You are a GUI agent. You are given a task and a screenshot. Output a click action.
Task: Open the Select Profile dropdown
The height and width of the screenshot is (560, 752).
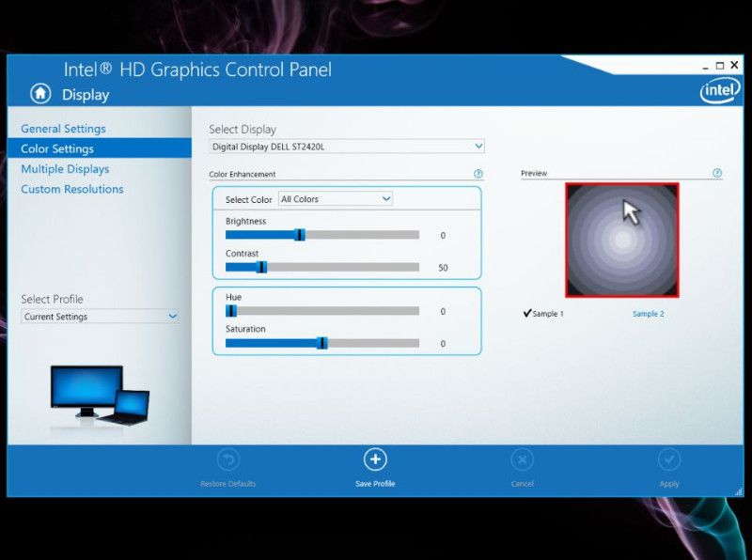(100, 317)
